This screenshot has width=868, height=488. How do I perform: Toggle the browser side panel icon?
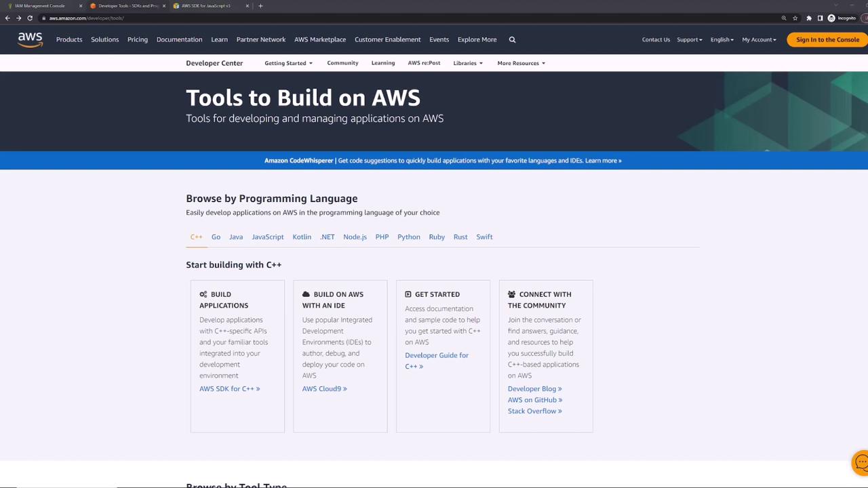pyautogui.click(x=820, y=18)
